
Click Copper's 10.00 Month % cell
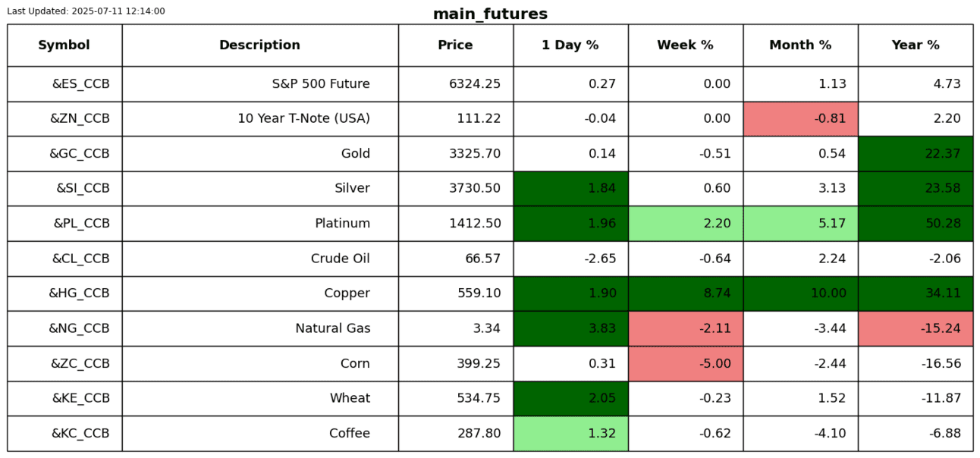[800, 293]
